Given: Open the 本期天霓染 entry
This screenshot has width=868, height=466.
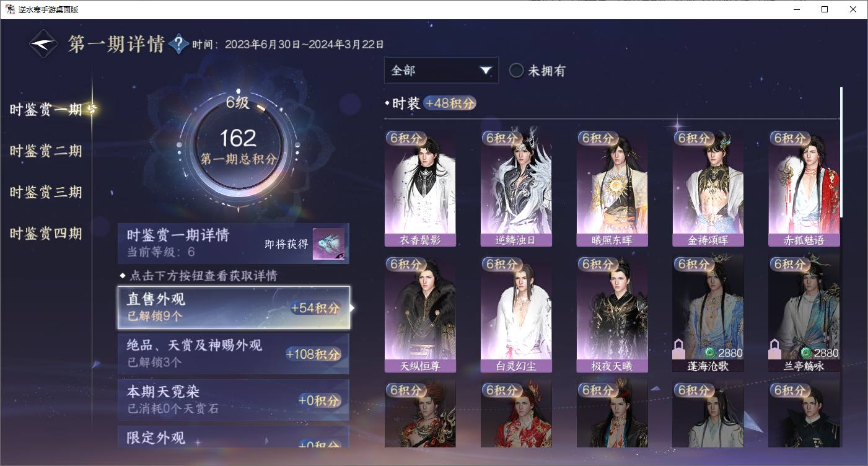Looking at the screenshot, I should coord(234,400).
